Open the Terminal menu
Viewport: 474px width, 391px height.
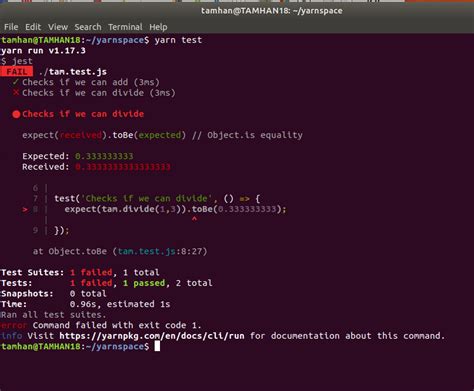point(125,27)
